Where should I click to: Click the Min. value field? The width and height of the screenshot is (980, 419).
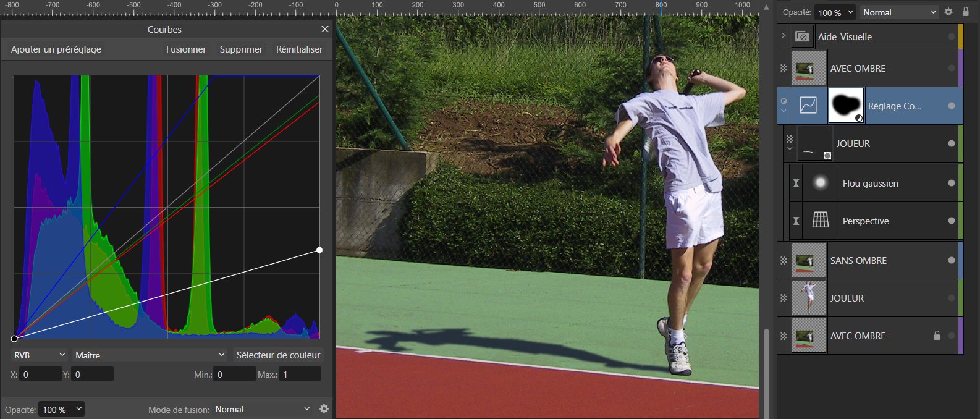click(x=234, y=374)
